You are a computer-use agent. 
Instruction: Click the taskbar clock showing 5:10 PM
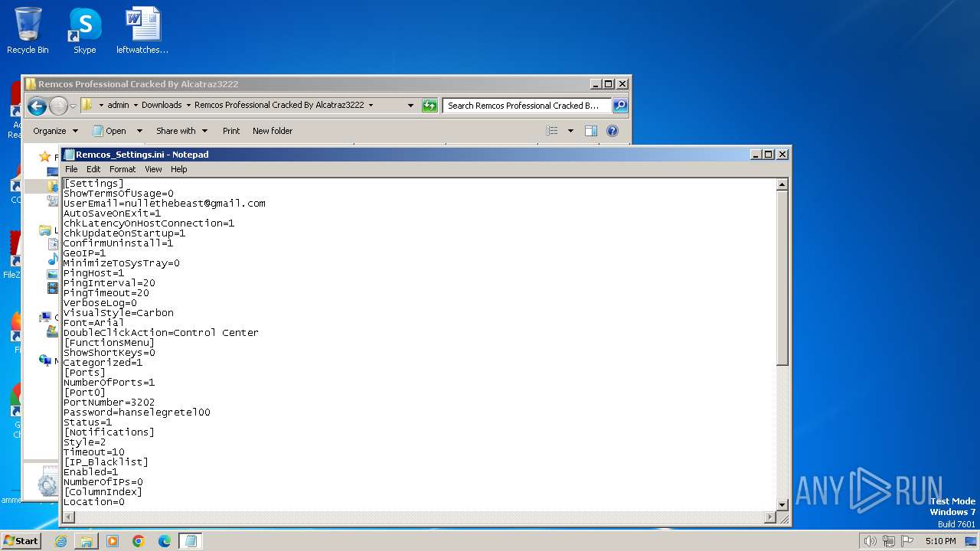click(x=940, y=541)
